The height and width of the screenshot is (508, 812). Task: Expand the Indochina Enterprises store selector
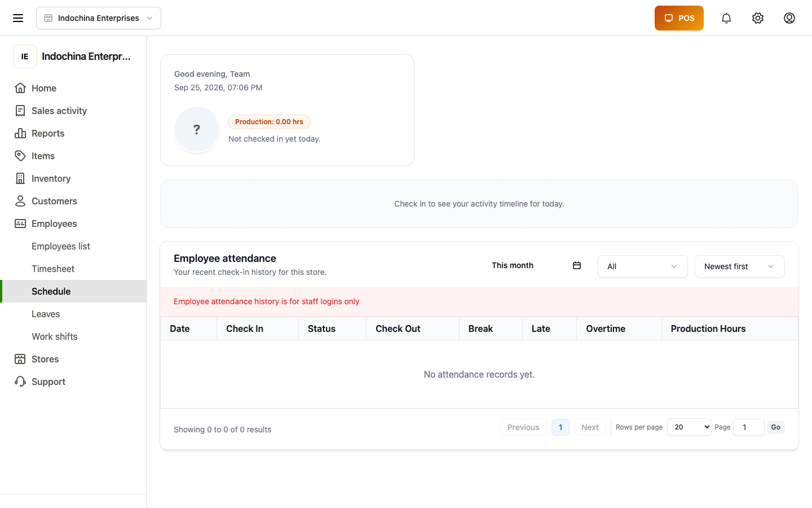point(99,18)
